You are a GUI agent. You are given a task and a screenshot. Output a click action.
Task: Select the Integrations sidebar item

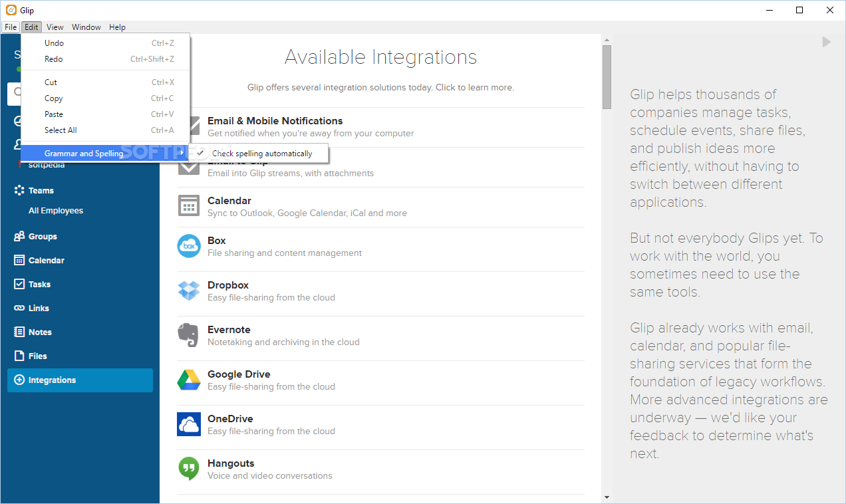pyautogui.click(x=80, y=380)
